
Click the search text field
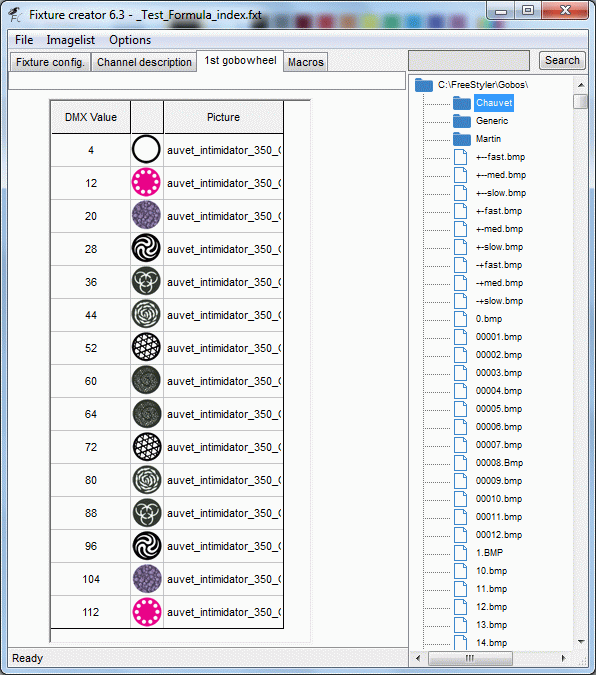(x=469, y=60)
